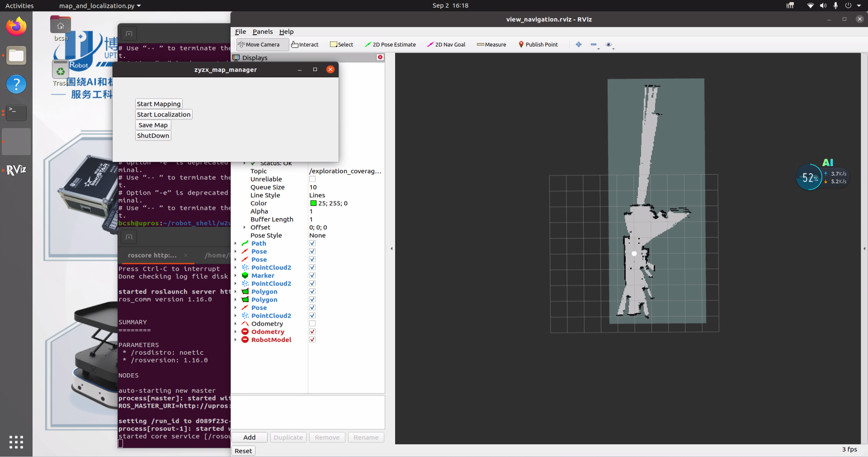
Task: Open map_and_localization.py app menu dropdown
Action: click(100, 5)
